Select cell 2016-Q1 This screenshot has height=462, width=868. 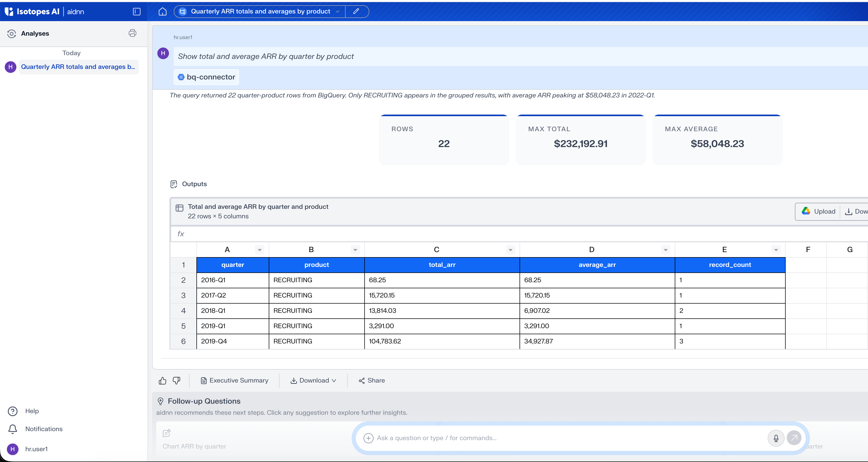[233, 280]
